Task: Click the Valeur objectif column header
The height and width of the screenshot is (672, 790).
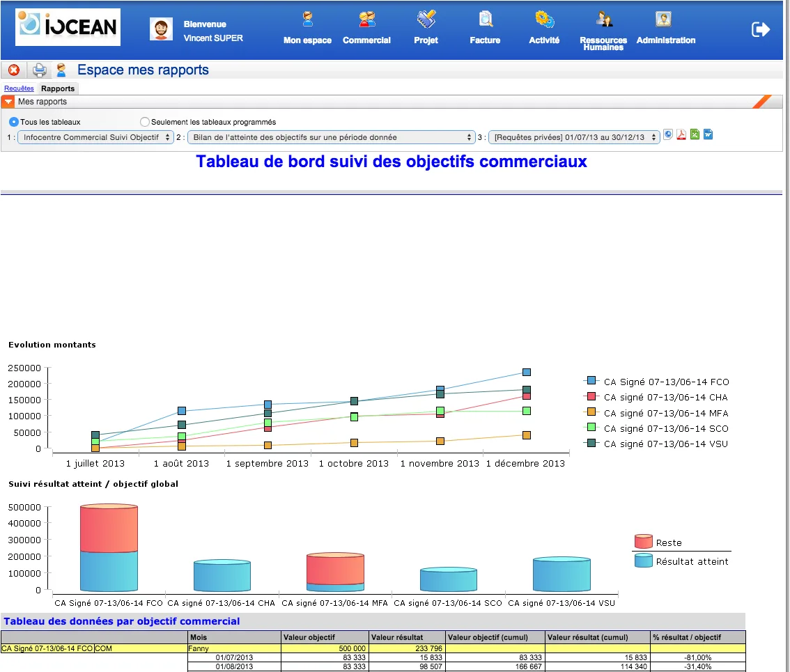Action: pos(325,637)
